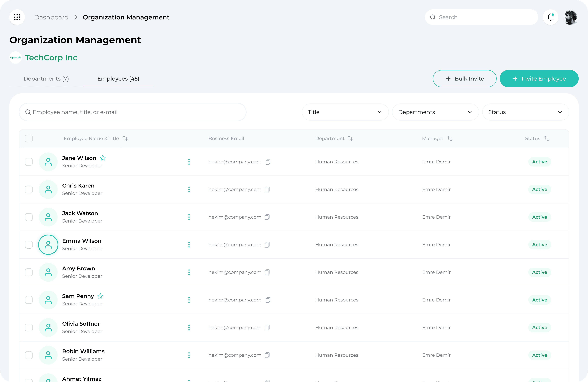Sort by Employee Name & Title

coord(125,139)
